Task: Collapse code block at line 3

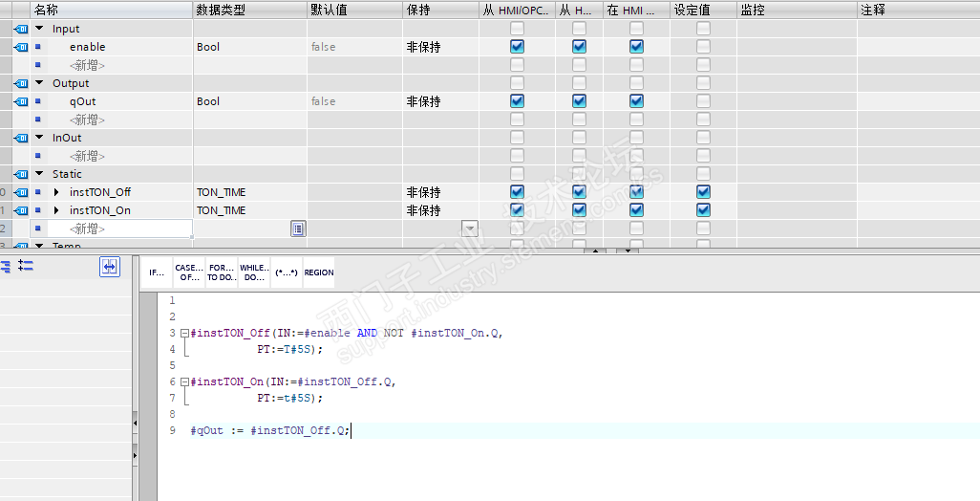Action: (184, 334)
